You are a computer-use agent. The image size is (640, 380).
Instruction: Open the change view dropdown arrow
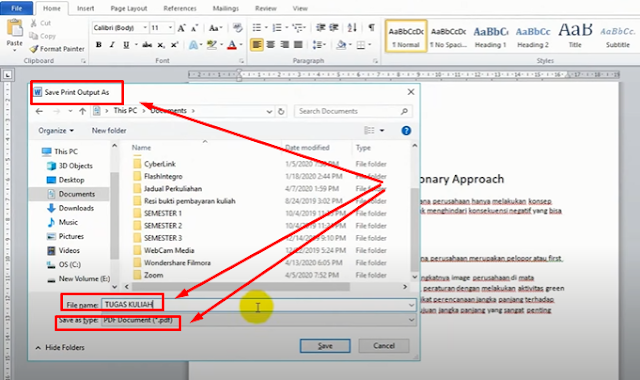coord(382,131)
